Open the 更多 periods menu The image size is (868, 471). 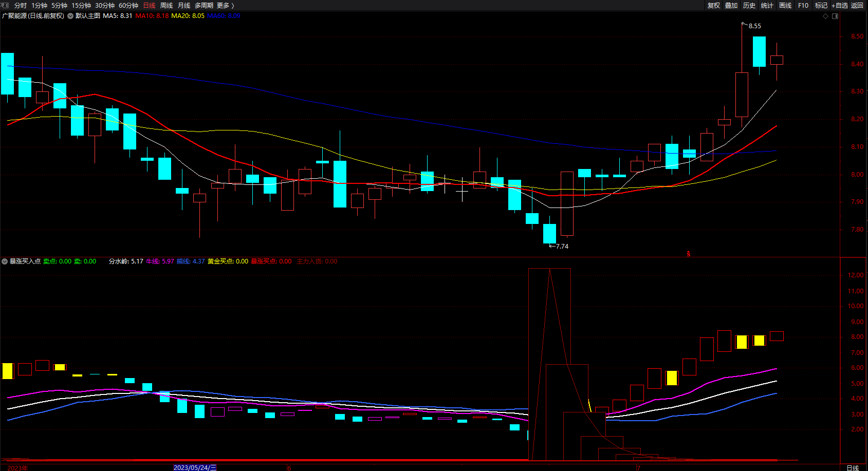(226, 5)
